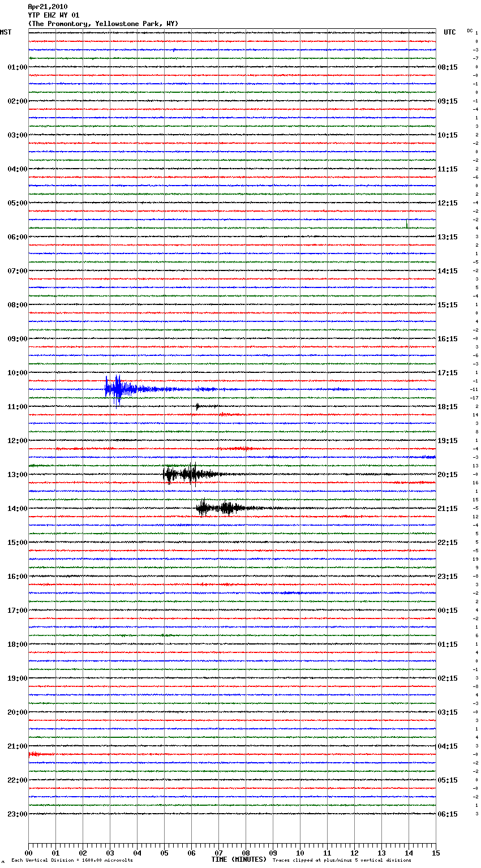
Task: Select the 10:00 MST time label
Action: tap(17, 373)
